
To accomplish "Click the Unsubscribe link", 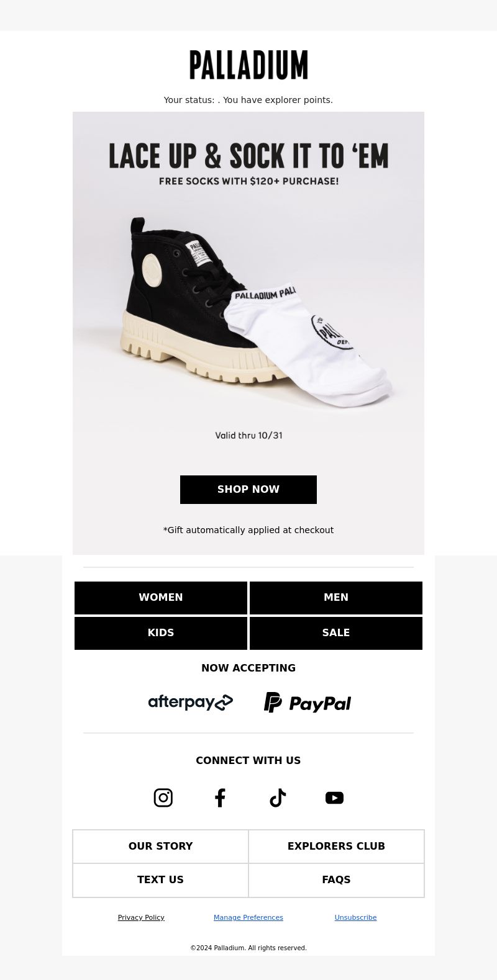I will tap(355, 917).
